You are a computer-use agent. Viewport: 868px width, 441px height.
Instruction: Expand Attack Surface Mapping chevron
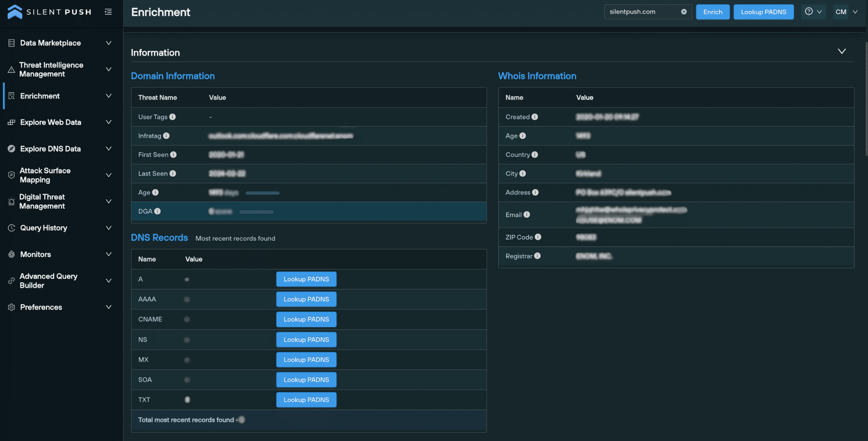click(x=108, y=175)
